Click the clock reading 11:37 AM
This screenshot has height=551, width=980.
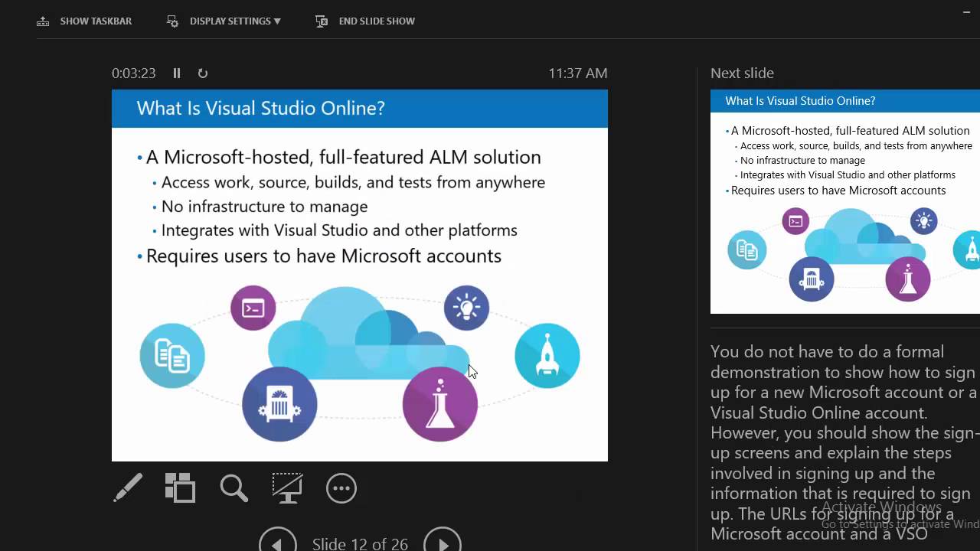(578, 73)
